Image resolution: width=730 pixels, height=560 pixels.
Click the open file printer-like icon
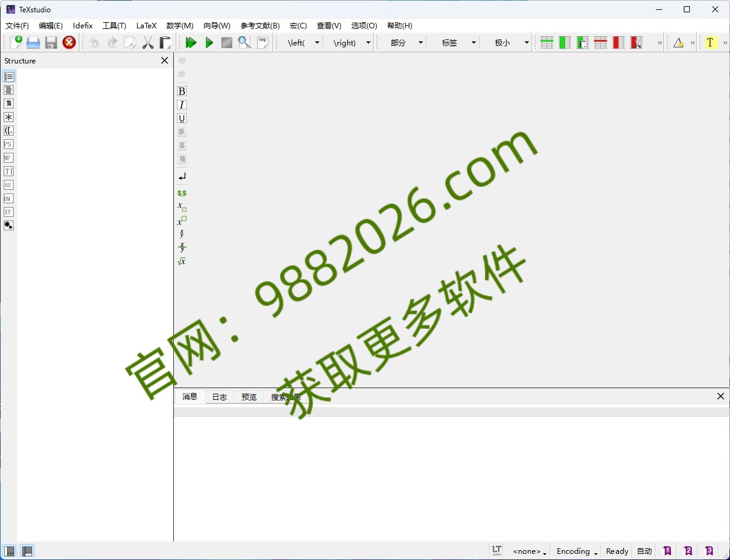point(33,43)
